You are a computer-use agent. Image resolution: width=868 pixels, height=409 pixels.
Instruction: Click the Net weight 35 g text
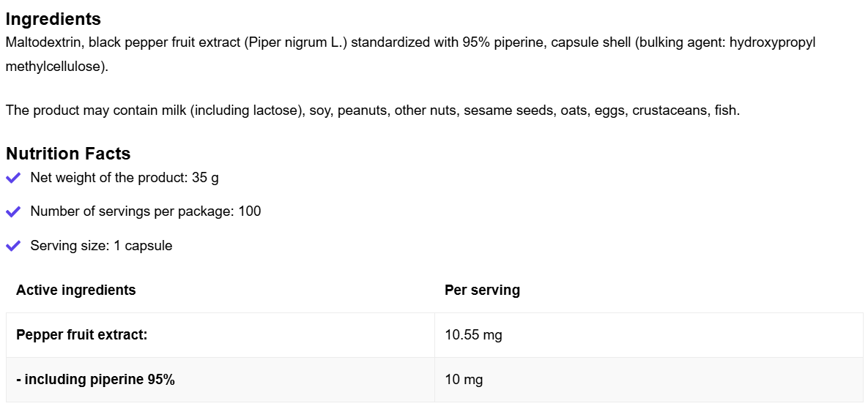[125, 178]
